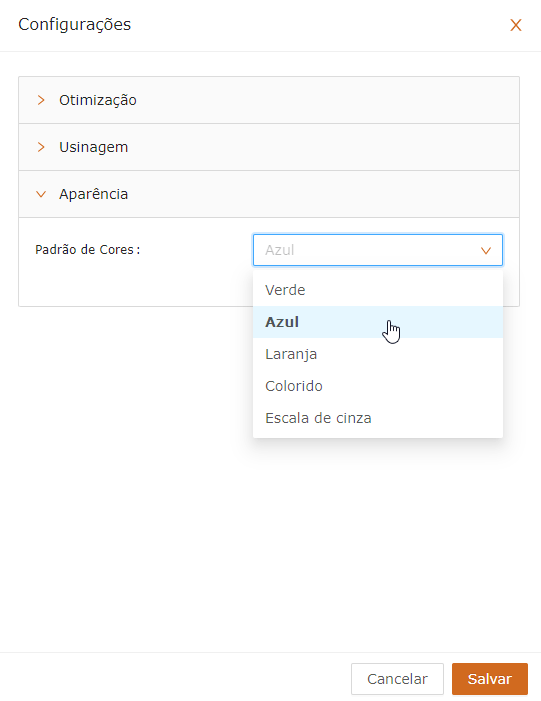Close the Configurações dialog with the X icon
This screenshot has height=701, width=541.
click(x=516, y=25)
